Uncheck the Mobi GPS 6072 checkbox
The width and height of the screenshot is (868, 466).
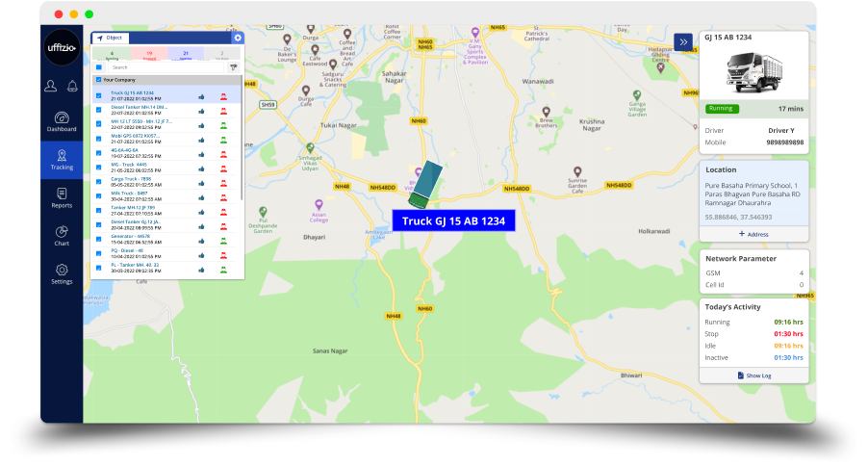(x=99, y=139)
